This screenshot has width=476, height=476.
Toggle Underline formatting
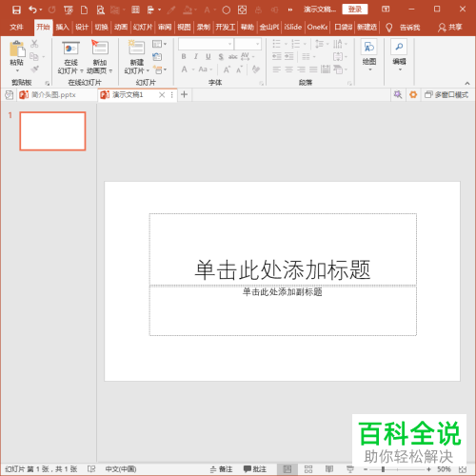pyautogui.click(x=208, y=57)
